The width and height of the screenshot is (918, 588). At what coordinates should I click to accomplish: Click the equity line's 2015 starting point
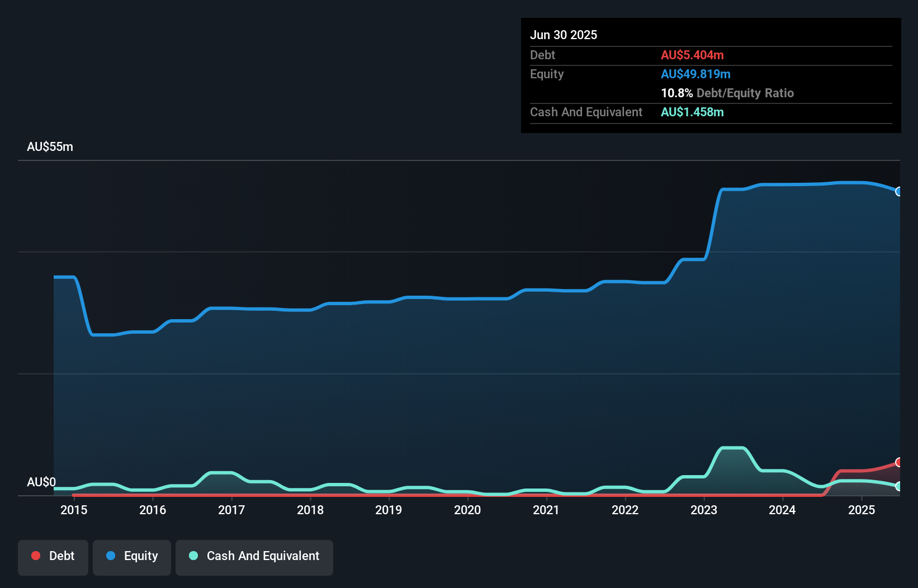click(x=55, y=276)
